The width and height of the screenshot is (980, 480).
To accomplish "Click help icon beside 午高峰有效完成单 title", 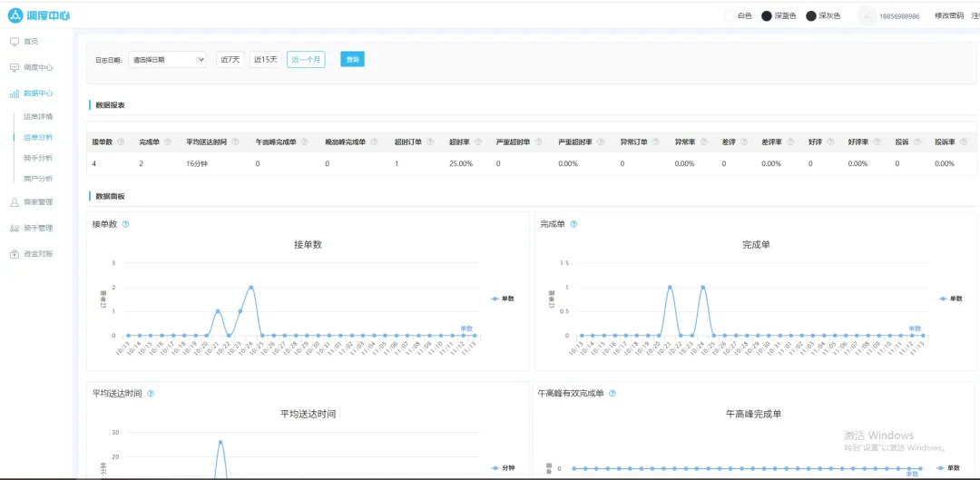I will [612, 394].
